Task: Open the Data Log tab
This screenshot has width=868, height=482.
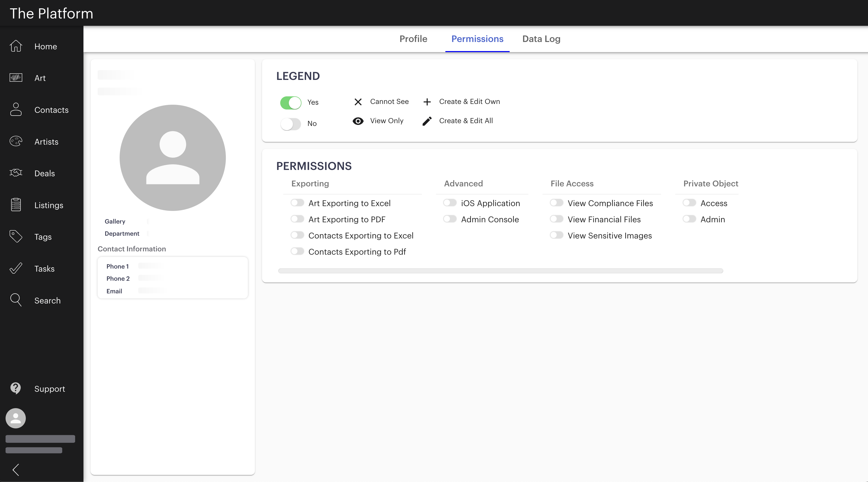Action: tap(541, 39)
